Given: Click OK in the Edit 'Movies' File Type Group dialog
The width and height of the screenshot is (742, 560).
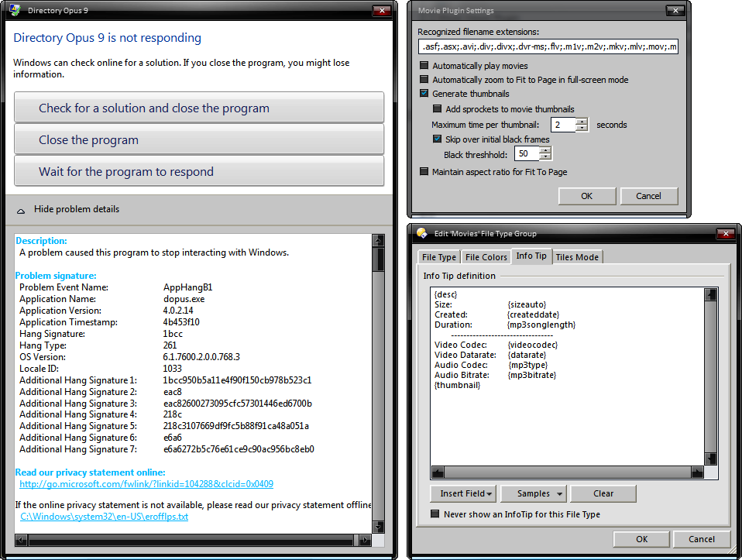Looking at the screenshot, I should tap(641, 539).
